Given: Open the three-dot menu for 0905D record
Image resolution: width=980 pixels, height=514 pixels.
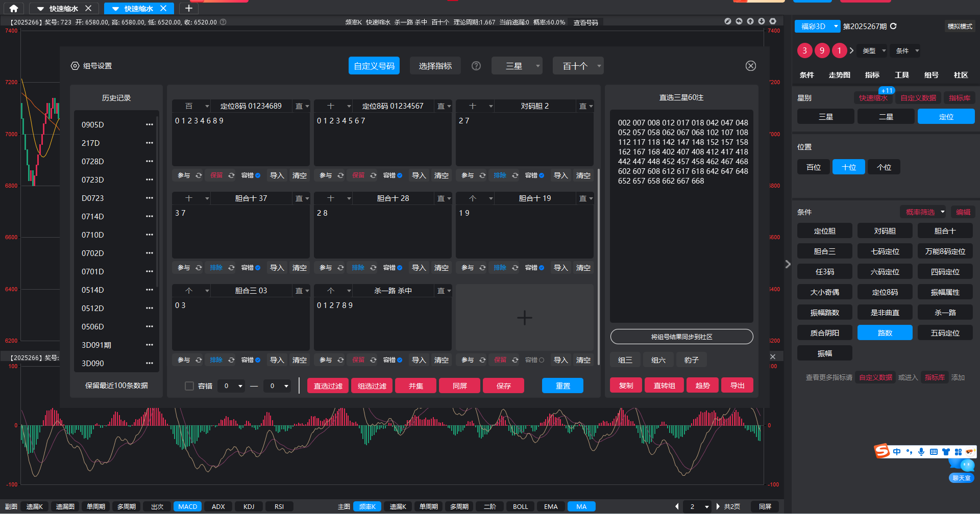Looking at the screenshot, I should coord(149,124).
